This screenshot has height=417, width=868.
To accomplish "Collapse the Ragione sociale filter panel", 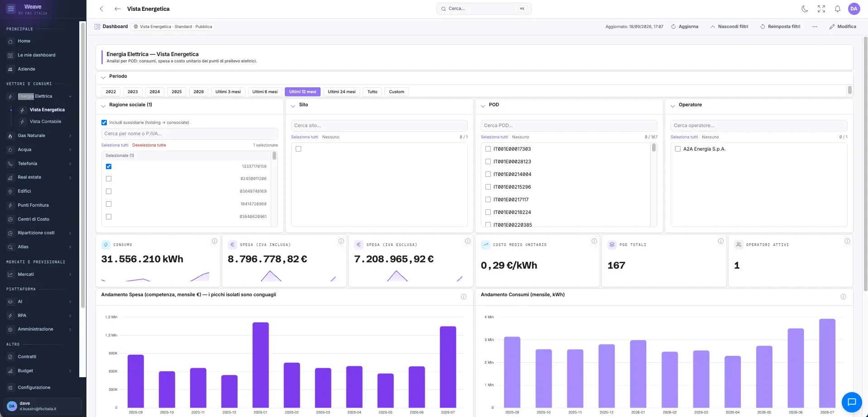I will click(x=103, y=105).
